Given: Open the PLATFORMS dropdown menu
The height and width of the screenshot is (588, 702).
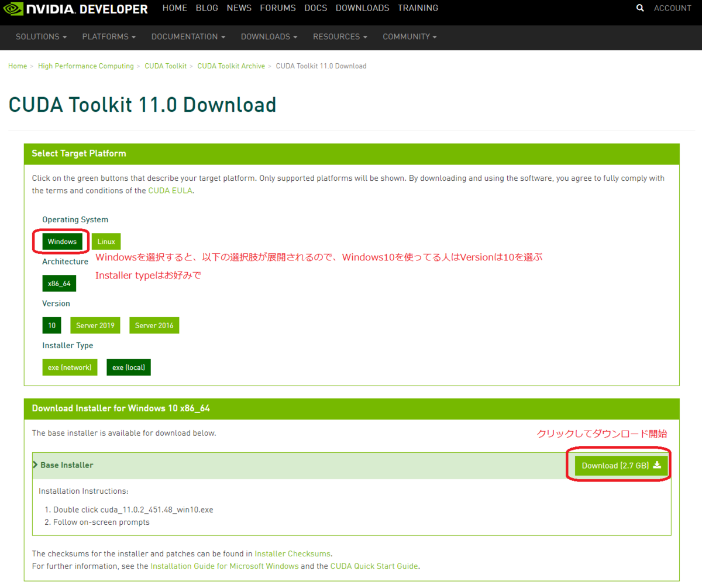Looking at the screenshot, I should tap(109, 37).
